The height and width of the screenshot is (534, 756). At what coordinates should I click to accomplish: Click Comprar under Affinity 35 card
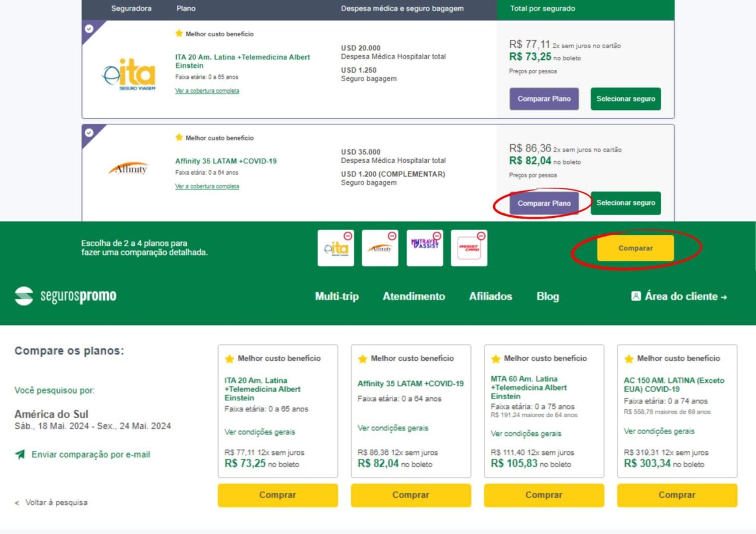[411, 495]
